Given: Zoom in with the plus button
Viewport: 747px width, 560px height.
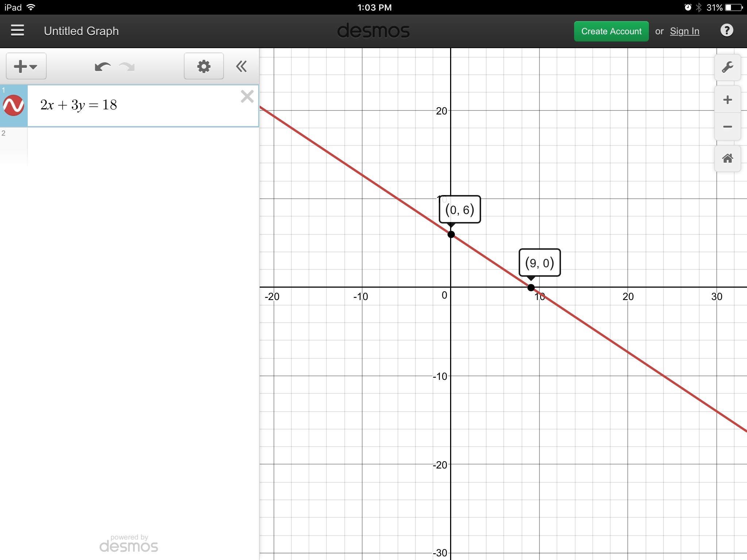Looking at the screenshot, I should [727, 100].
